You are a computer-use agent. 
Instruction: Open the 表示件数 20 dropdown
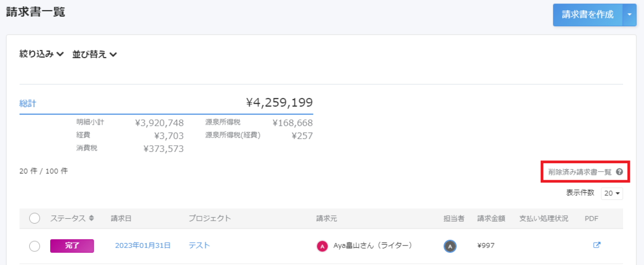click(x=612, y=193)
